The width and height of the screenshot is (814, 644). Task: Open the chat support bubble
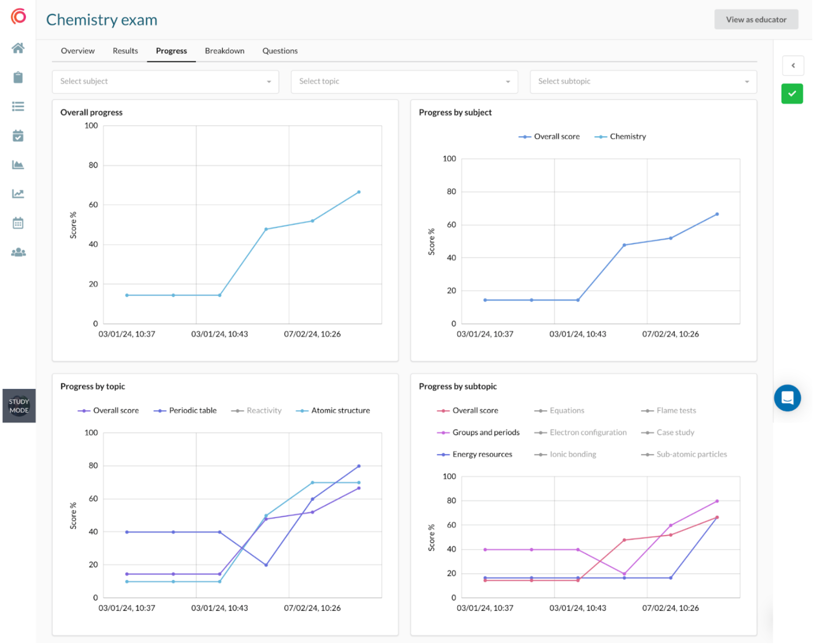tap(787, 398)
